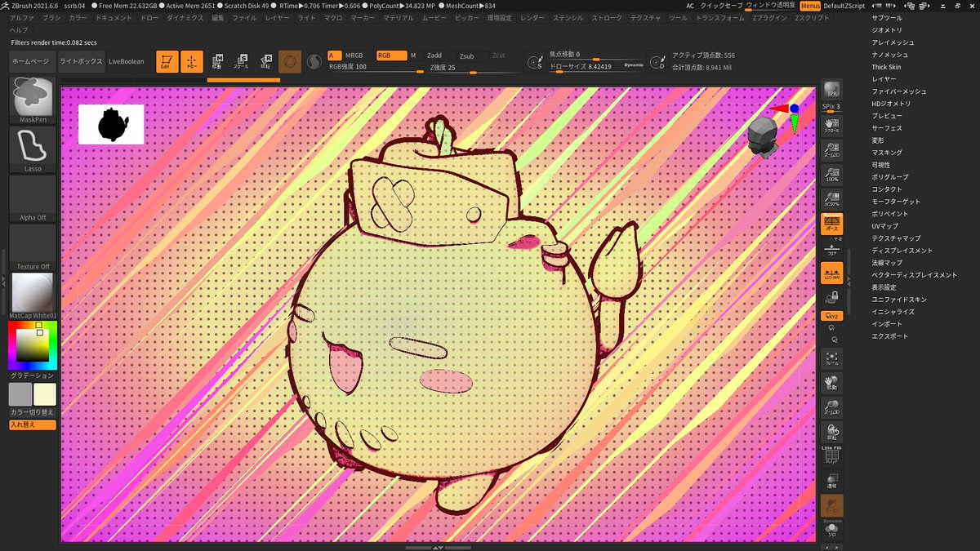Open the ライトボックス browser
Screen dimensions: 980x551
80,61
